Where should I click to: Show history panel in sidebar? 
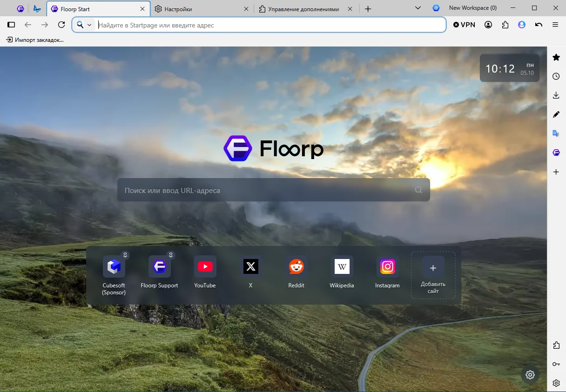[556, 76]
